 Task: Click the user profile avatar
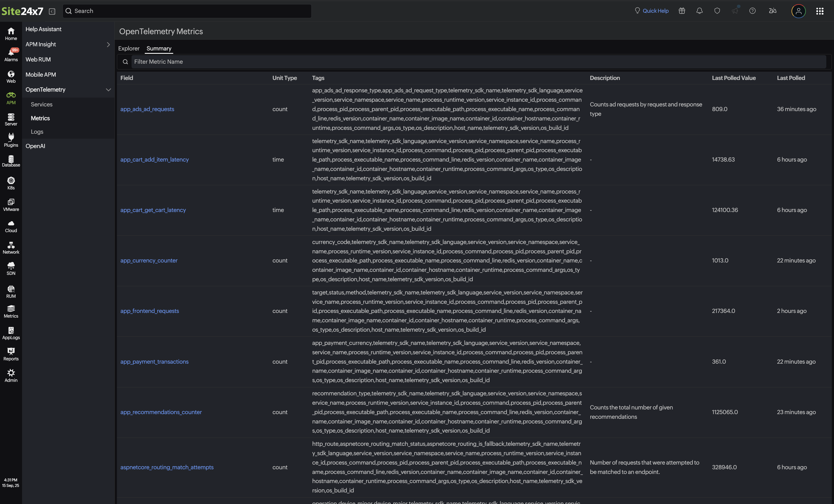click(798, 11)
